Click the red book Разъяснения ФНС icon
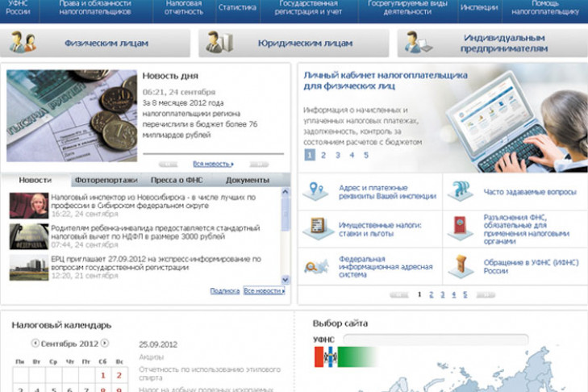Image resolution: width=588 pixels, height=392 pixels. pos(461,227)
